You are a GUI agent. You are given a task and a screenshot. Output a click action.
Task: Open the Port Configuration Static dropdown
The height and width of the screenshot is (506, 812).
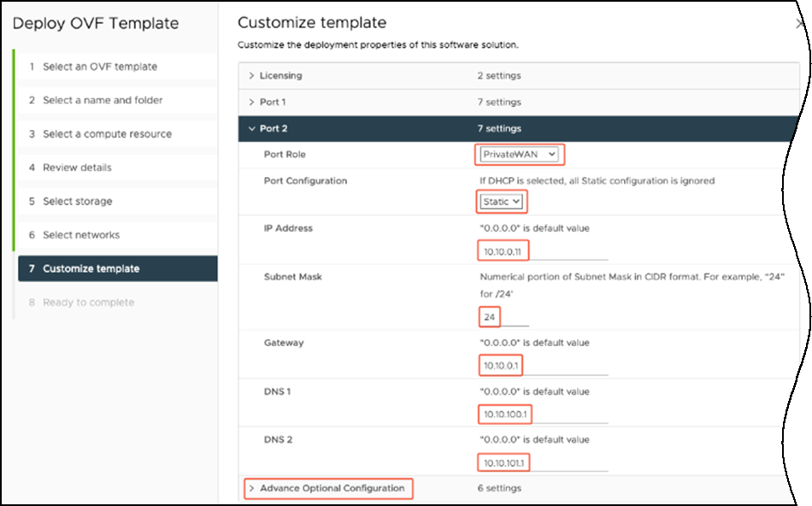pyautogui.click(x=501, y=203)
